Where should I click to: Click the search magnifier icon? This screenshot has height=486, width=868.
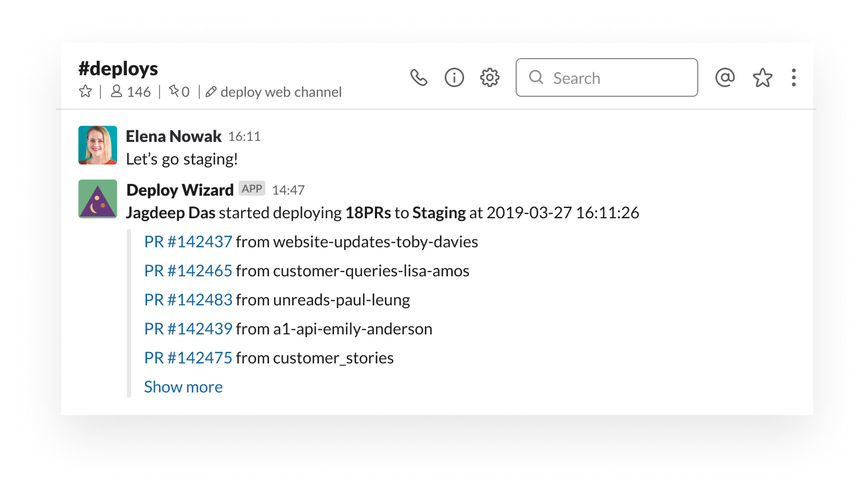point(536,78)
